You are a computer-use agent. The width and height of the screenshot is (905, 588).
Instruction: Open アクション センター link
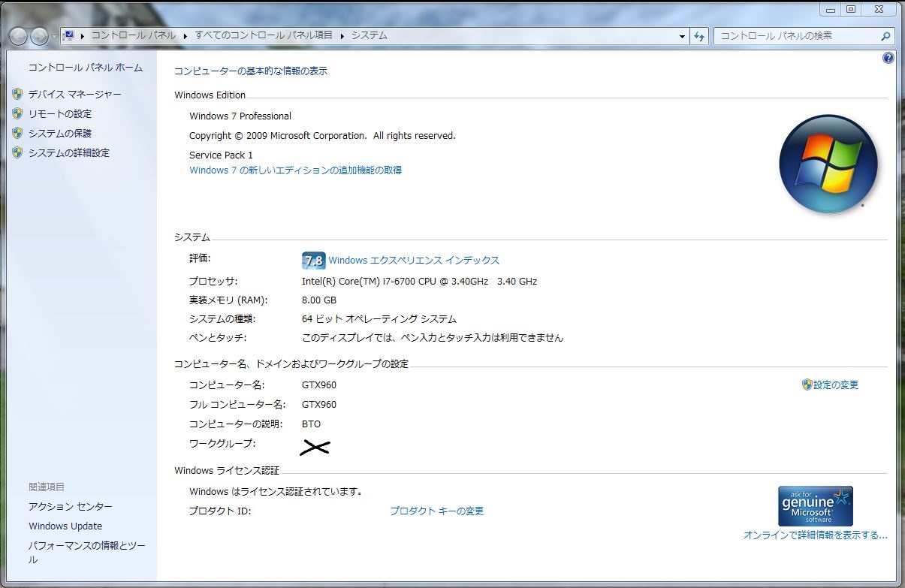pyautogui.click(x=71, y=507)
